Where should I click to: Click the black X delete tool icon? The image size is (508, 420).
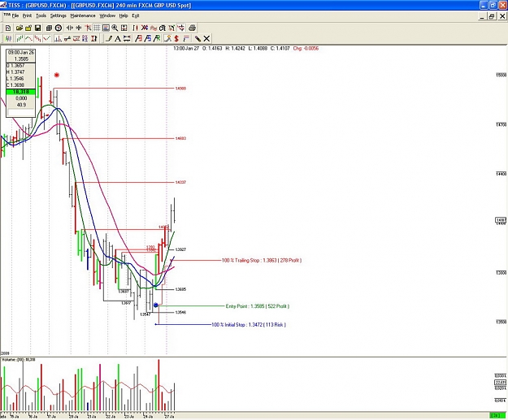click(206, 39)
